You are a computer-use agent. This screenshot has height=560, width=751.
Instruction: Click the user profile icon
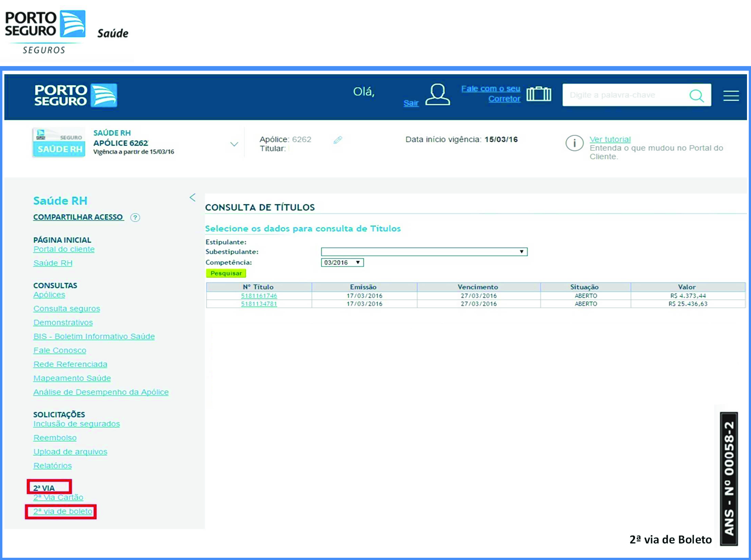[x=437, y=94]
